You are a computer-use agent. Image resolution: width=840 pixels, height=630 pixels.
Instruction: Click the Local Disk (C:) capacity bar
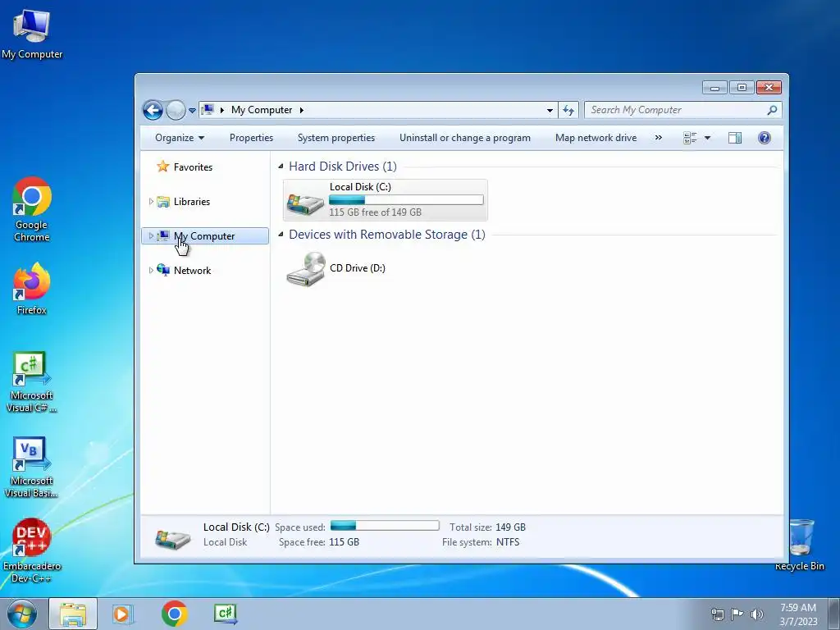[406, 200]
